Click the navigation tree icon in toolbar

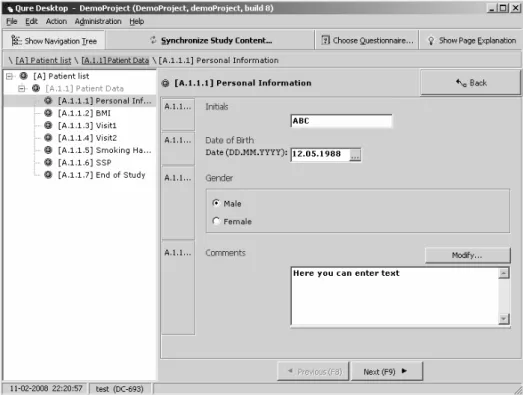point(16,40)
